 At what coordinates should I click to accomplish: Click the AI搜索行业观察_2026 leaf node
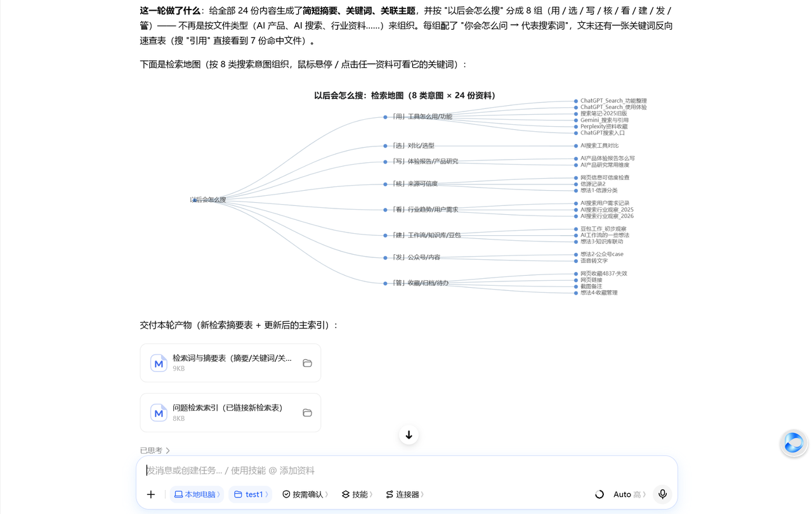(x=604, y=216)
